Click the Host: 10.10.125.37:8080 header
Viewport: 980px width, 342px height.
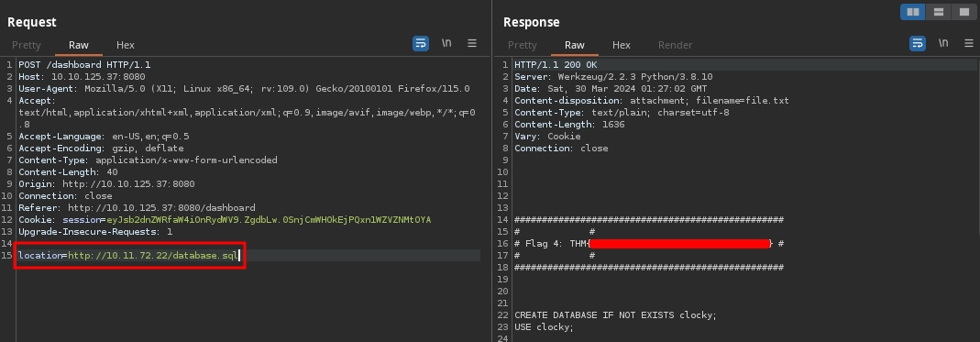[82, 77]
